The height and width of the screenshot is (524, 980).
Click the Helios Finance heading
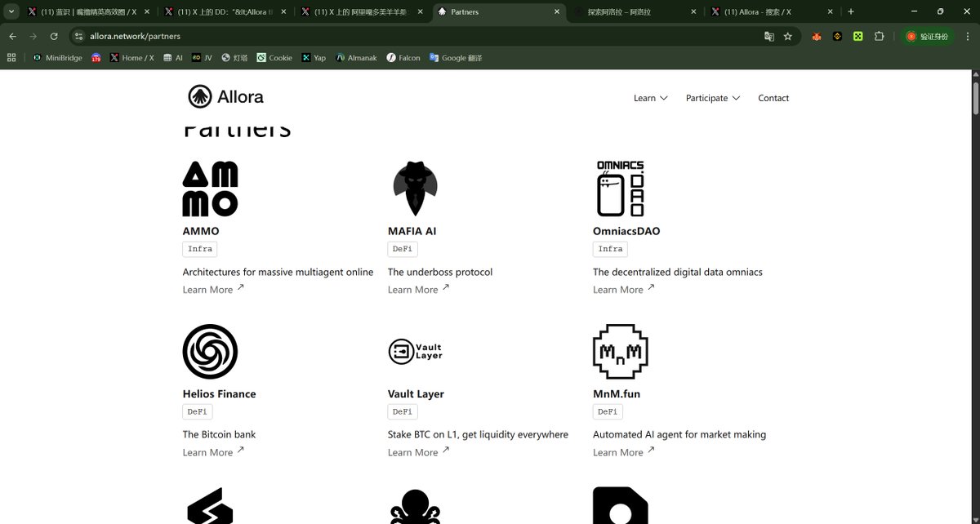219,393
